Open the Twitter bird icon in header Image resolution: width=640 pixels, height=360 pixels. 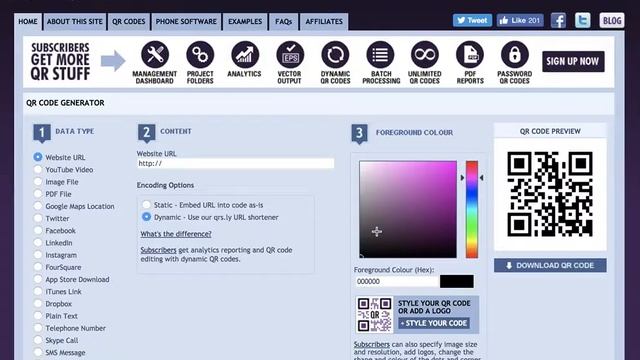(582, 20)
